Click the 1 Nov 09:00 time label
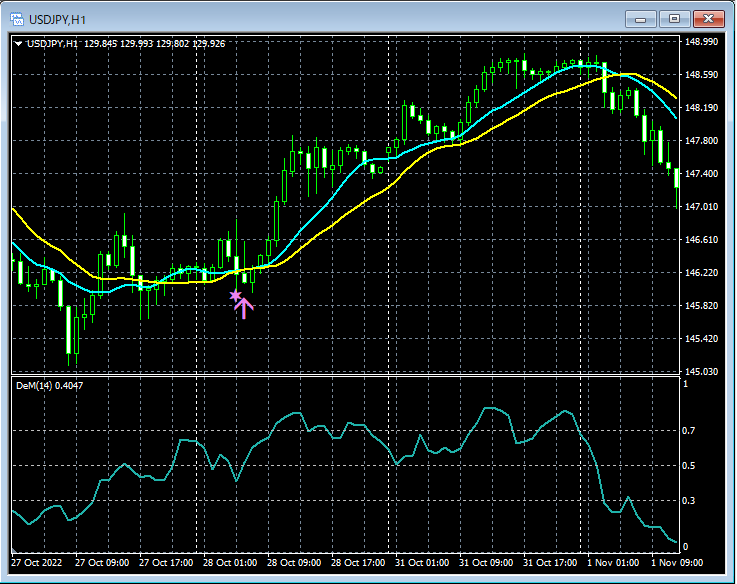Screen dimensions: 737x584 click(677, 563)
